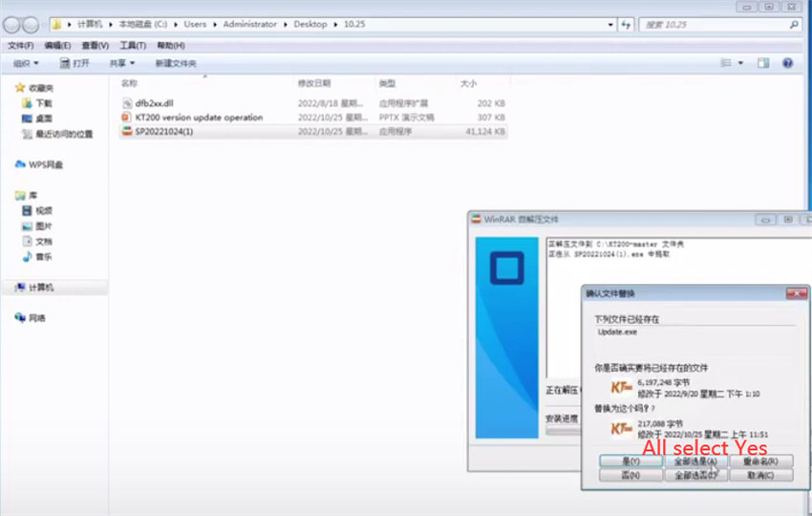812x516 pixels.
Task: Click the Back navigation arrow in Explorer
Action: [12, 25]
